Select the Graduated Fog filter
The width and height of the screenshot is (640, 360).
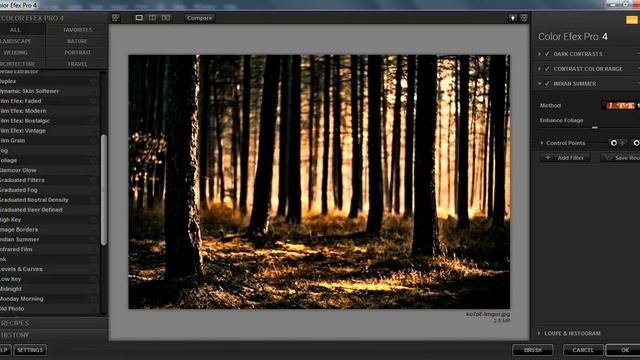click(49, 190)
